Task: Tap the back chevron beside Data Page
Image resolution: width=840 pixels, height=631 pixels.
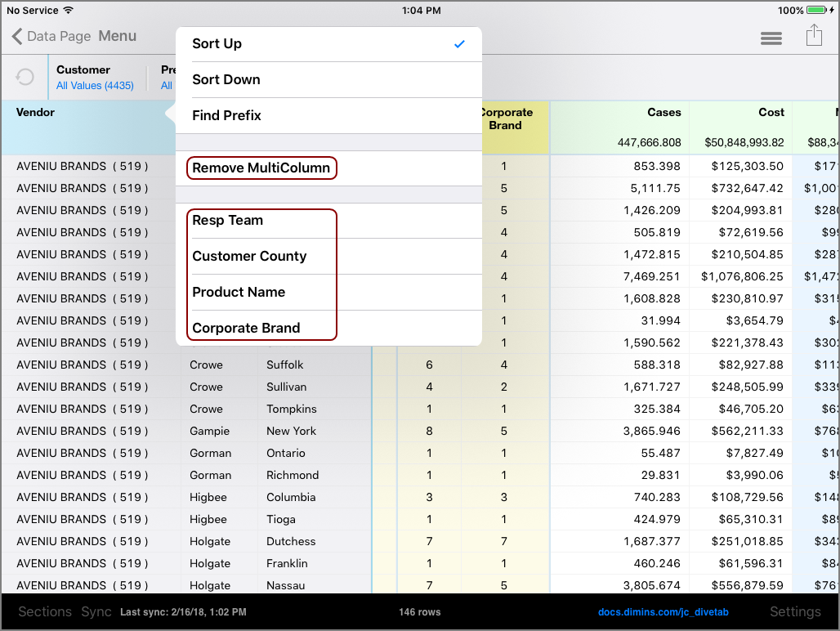Action: tap(17, 37)
